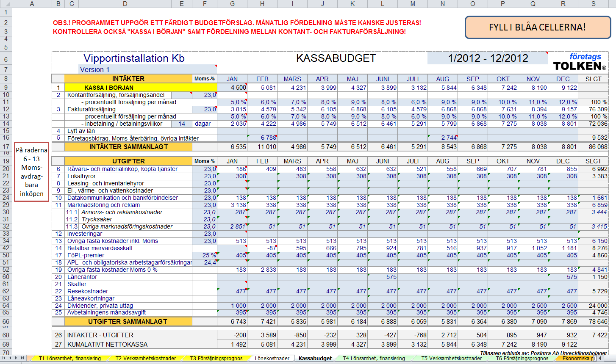Click the KASSABUDGET title
The width and height of the screenshot is (616, 364).
pyautogui.click(x=336, y=58)
